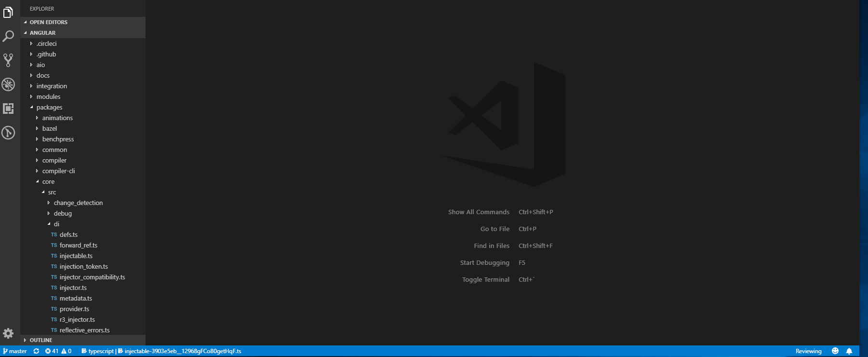
Task: Expand the compiler-cli folder
Action: click(x=83, y=171)
